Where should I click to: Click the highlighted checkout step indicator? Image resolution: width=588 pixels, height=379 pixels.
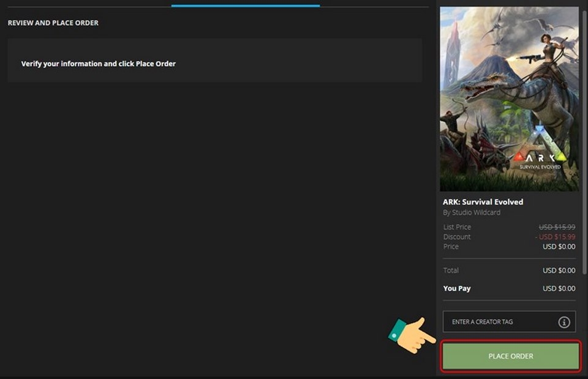coord(245,4)
